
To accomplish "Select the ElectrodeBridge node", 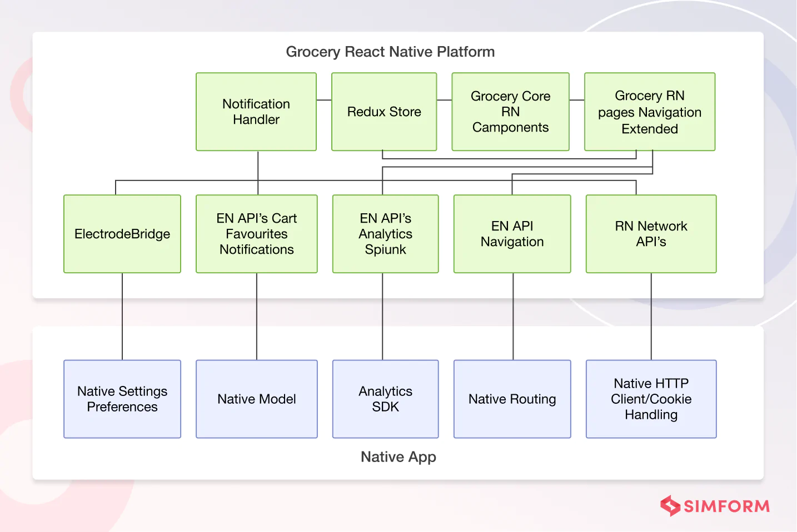I will point(122,234).
